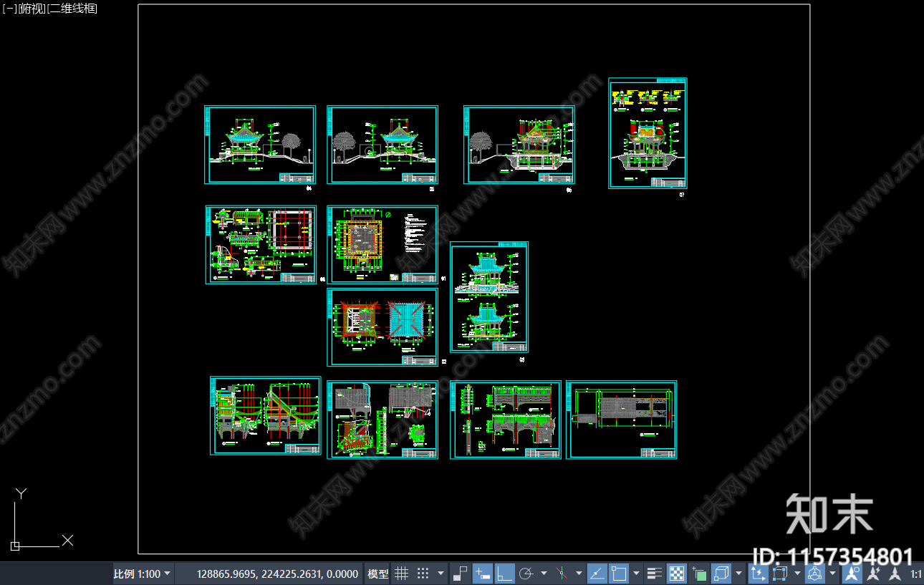Toggle show annotation objects icon
This screenshot has width=924, height=585.
pyautogui.click(x=852, y=574)
